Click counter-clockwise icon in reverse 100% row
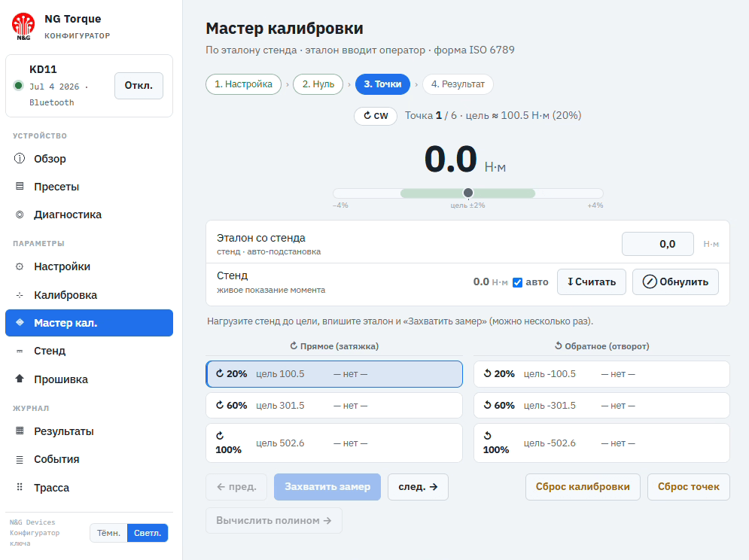This screenshot has height=560, width=749. coord(487,435)
